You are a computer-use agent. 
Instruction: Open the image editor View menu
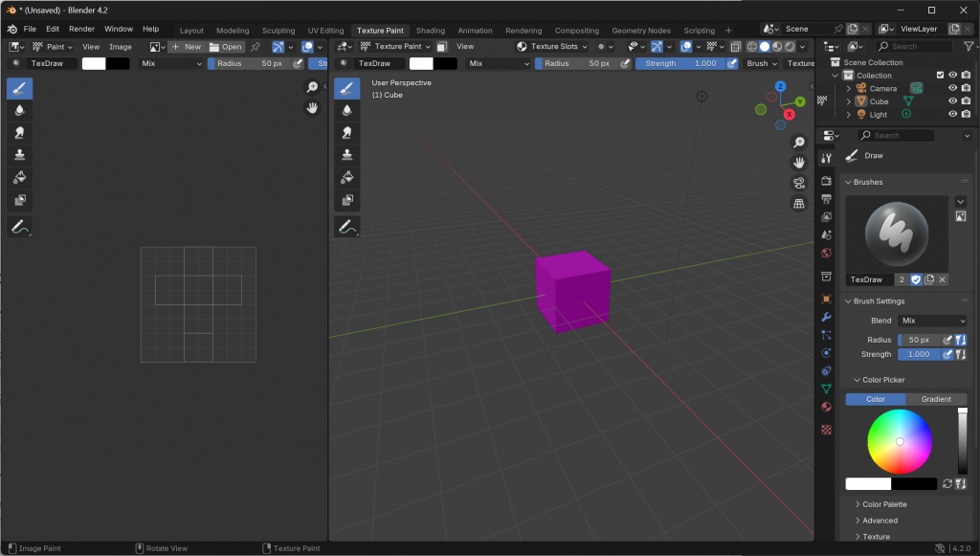pyautogui.click(x=91, y=46)
